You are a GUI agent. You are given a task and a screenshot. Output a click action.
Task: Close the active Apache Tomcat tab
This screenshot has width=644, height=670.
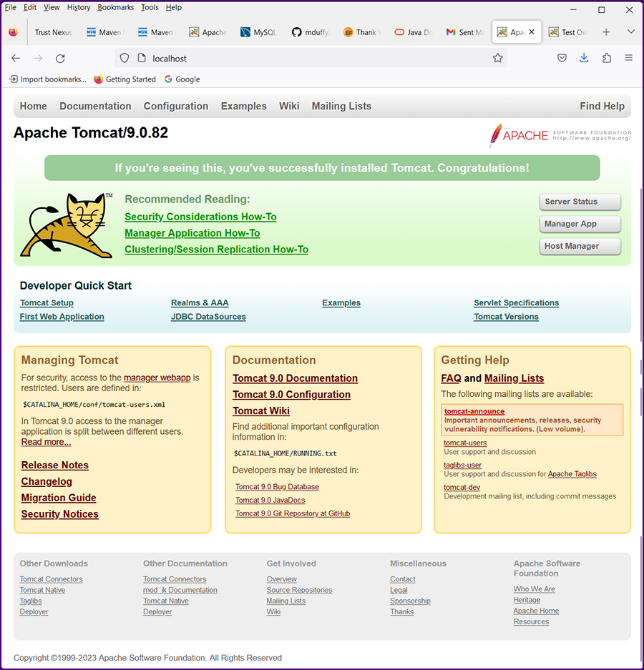531,32
